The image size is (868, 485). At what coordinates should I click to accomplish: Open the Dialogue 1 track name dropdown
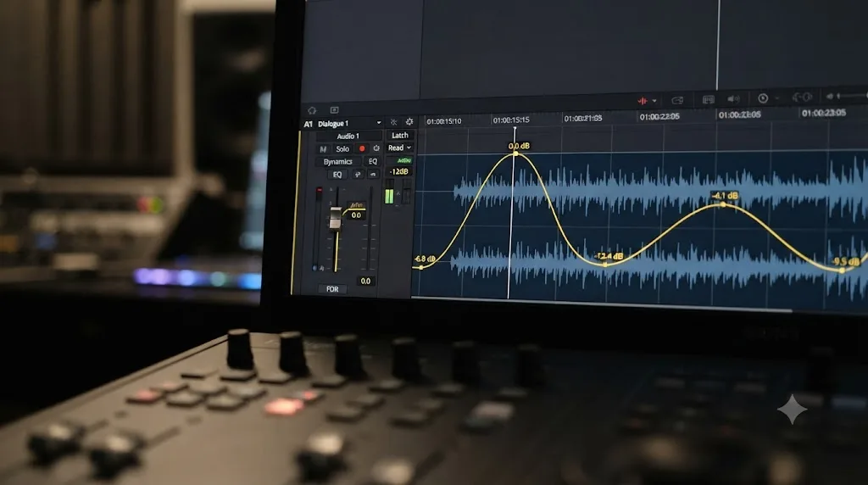point(379,122)
